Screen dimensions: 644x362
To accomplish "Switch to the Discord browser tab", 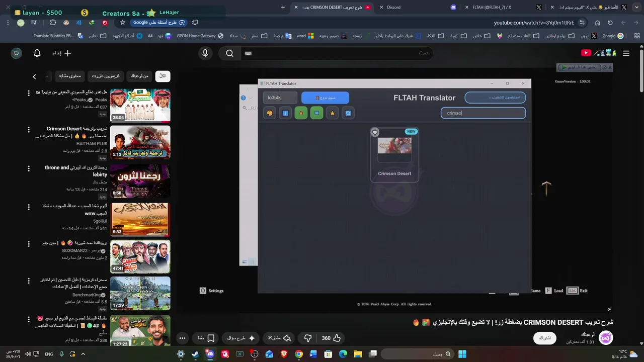I will [416, 7].
